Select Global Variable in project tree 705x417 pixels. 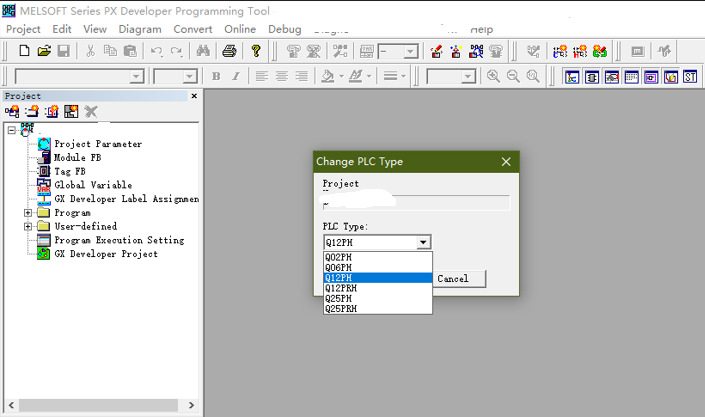coord(93,185)
